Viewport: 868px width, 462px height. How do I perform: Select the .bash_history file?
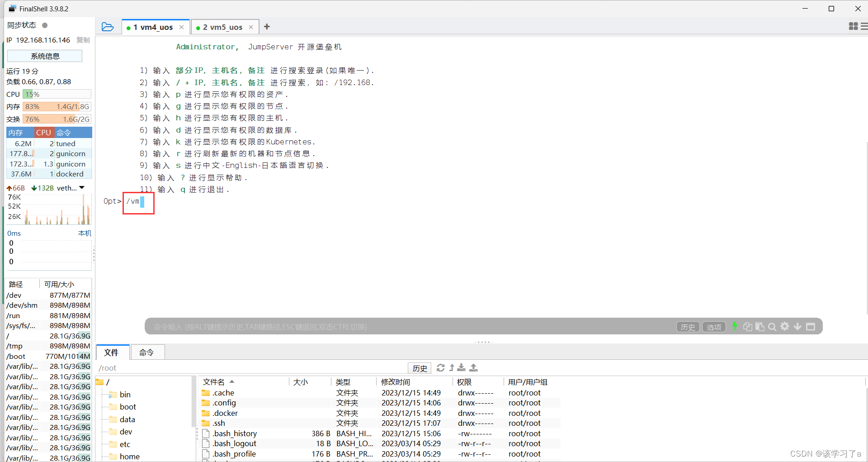tap(380, 433)
